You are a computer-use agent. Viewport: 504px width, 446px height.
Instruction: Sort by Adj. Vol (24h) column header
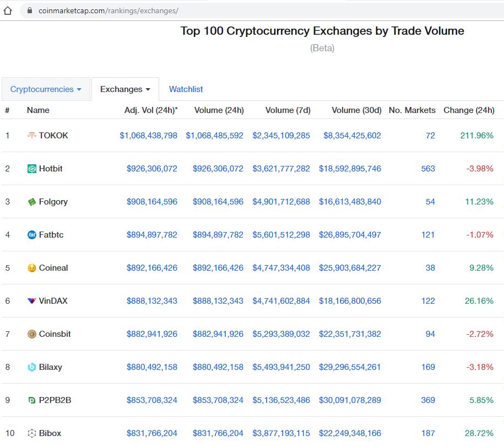[151, 110]
